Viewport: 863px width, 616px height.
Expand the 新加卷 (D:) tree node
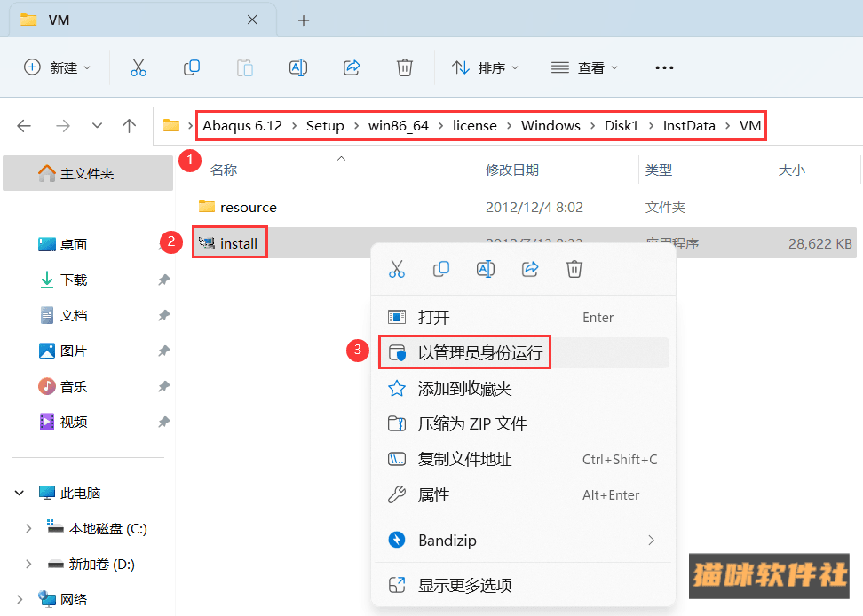click(28, 565)
